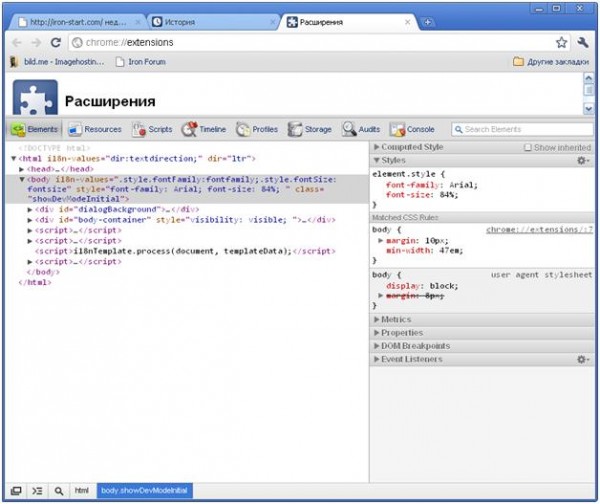Click the page scrollbar down arrow
This screenshot has height=504, width=600.
(589, 109)
